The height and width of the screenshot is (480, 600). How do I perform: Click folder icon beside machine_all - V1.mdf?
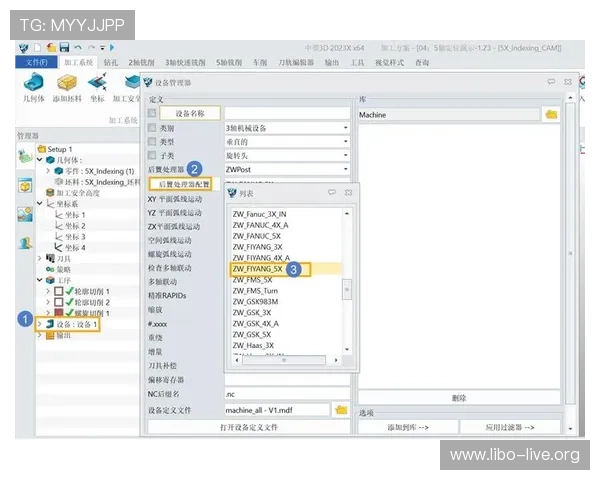click(x=341, y=410)
